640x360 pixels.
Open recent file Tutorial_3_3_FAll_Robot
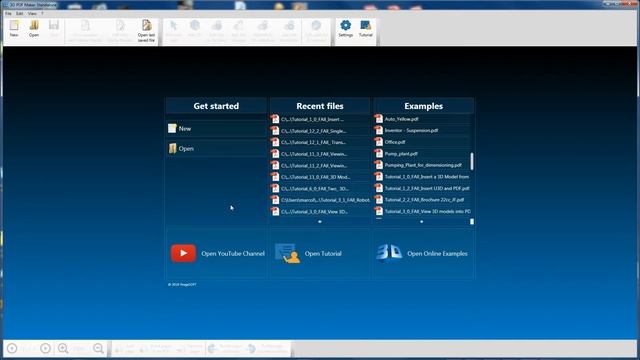pyautogui.click(x=320, y=200)
